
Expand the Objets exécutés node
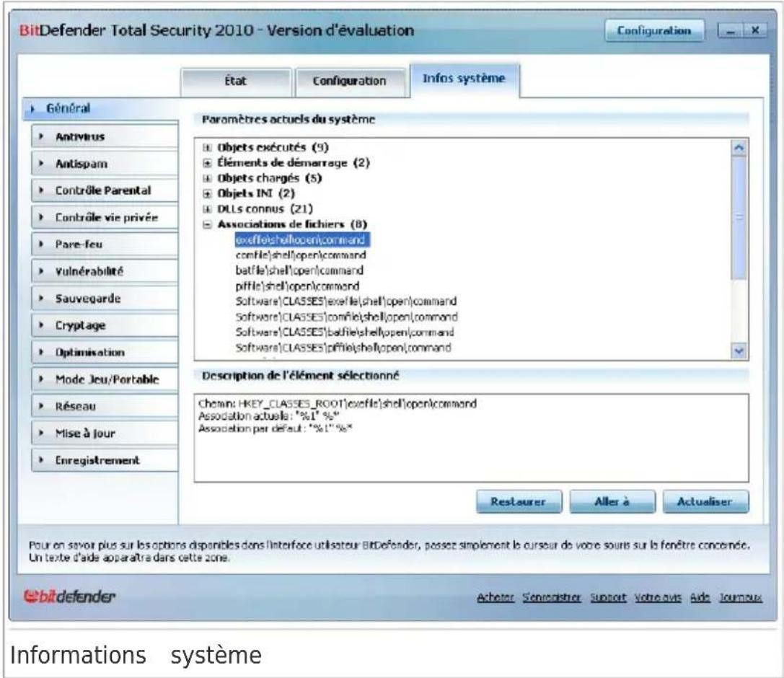coord(207,147)
